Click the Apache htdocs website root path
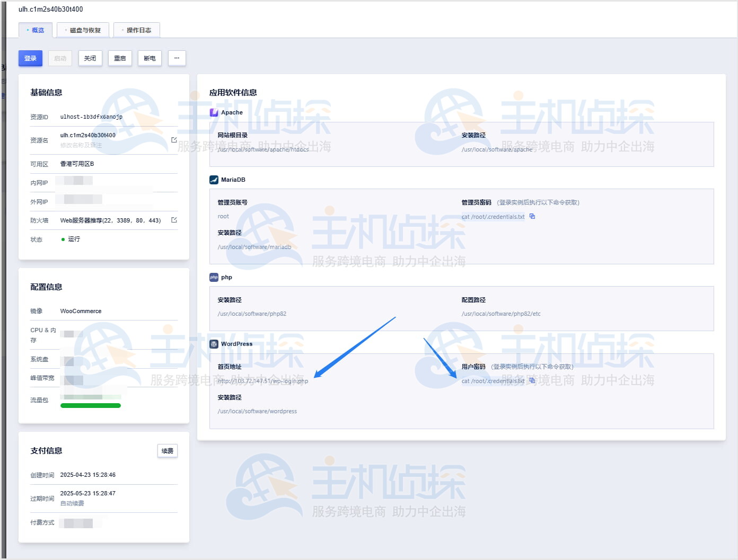 point(263,149)
